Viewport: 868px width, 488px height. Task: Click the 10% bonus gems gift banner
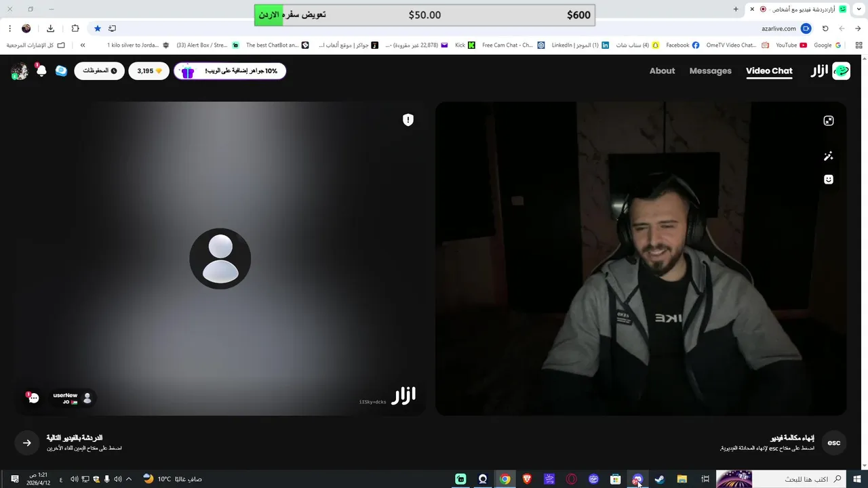(230, 71)
